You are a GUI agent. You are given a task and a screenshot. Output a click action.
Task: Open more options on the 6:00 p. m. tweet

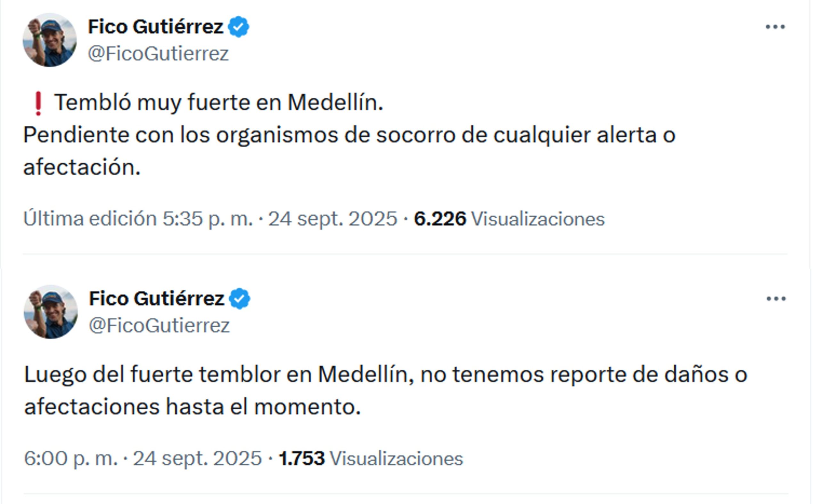pyautogui.click(x=776, y=298)
